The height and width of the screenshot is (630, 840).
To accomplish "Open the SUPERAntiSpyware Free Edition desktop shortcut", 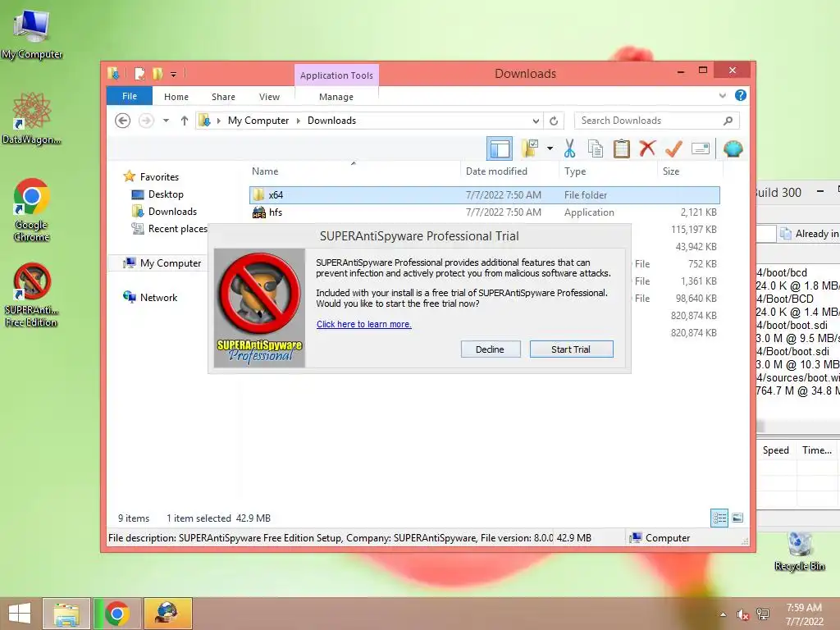I will pos(32,294).
